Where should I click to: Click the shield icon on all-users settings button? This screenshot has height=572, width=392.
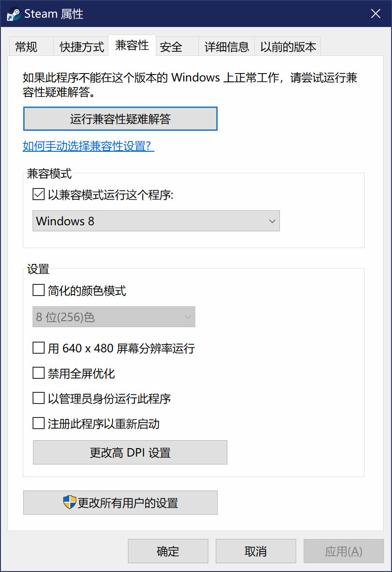pos(69,503)
